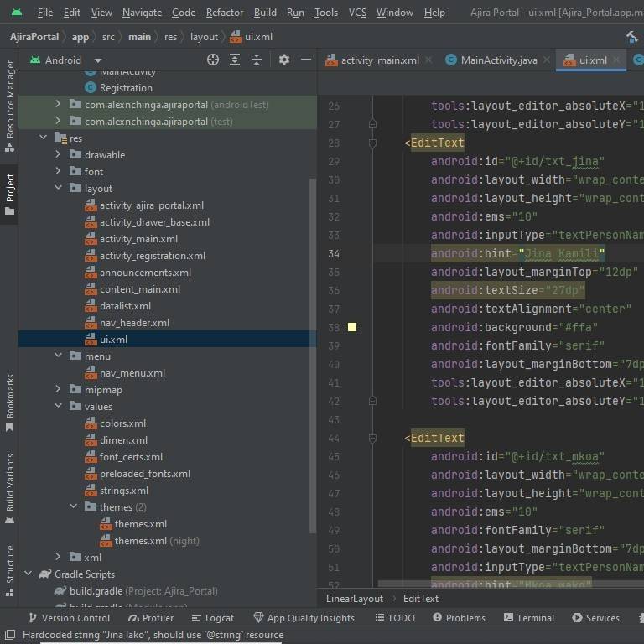Click the yellow color swatch on line 38
Screen dimensions: 644x644
pyautogui.click(x=352, y=327)
